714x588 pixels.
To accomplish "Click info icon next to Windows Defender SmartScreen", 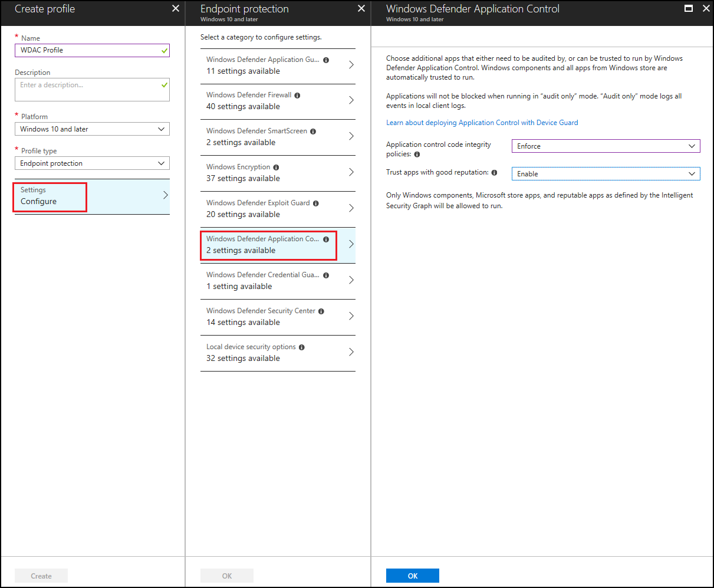I will click(313, 132).
